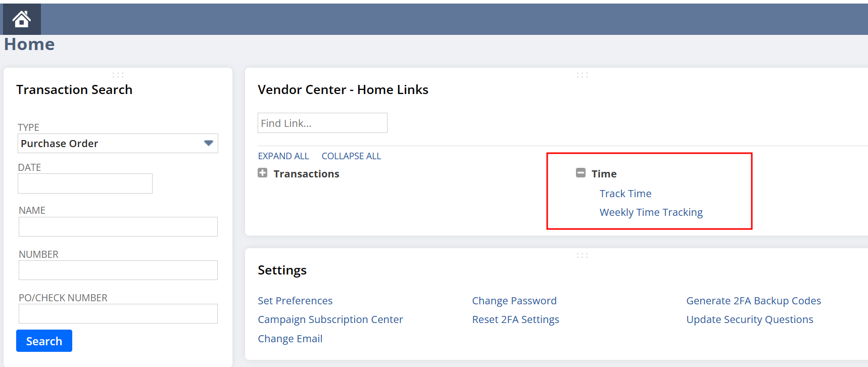Click Expand All link
Screen dimensions: 868x367
click(x=283, y=156)
